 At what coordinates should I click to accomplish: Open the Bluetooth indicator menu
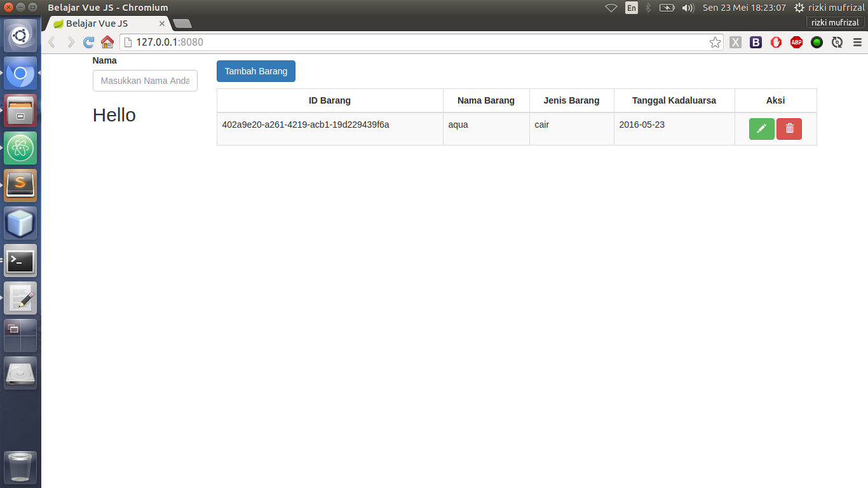pos(648,8)
